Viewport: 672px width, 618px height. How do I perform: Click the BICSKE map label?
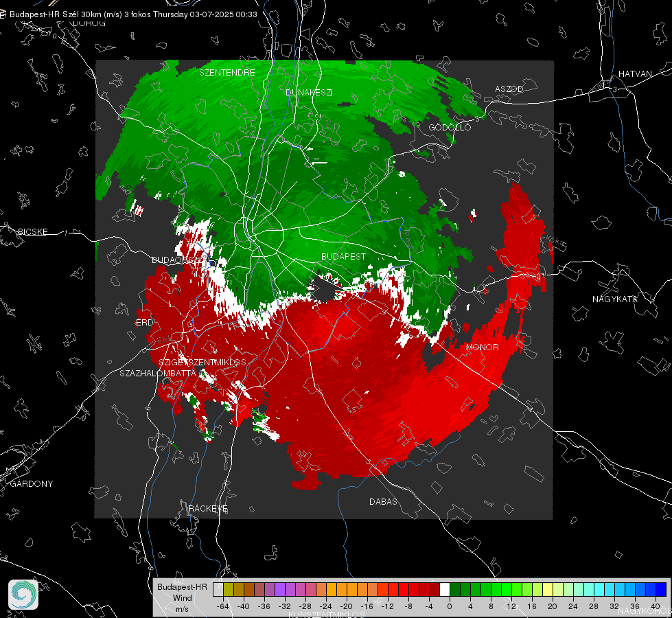pos(33,231)
